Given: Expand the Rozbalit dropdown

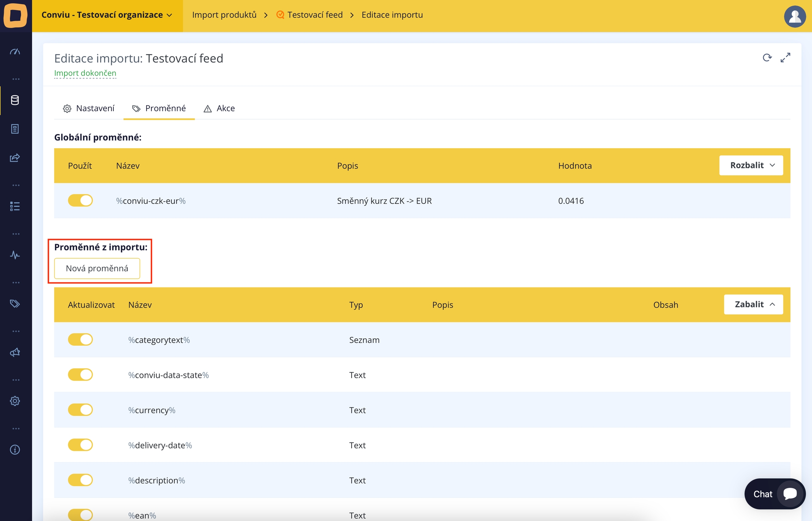Looking at the screenshot, I should point(751,165).
